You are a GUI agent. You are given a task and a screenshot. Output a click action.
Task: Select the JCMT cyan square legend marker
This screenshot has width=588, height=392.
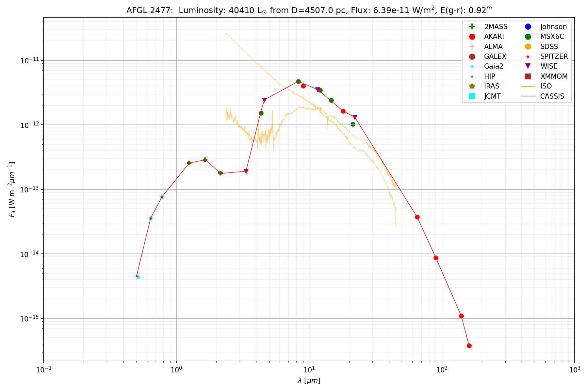pos(472,96)
